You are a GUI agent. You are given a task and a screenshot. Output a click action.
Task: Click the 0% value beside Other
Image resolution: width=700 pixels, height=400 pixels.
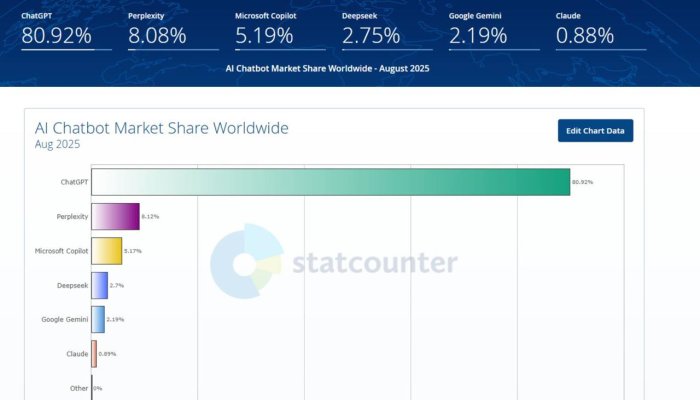98,388
